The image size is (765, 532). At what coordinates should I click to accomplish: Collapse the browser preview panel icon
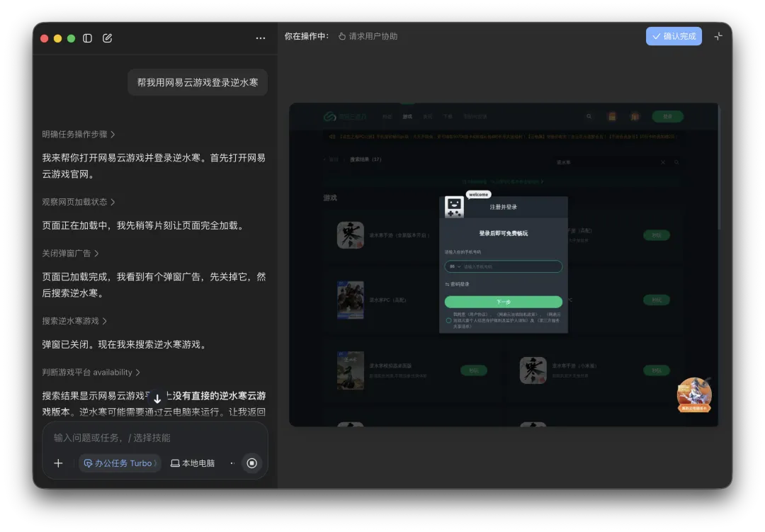point(718,36)
